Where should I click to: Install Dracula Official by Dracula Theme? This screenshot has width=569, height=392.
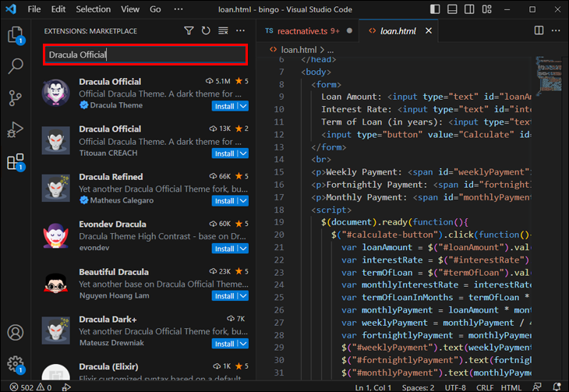pos(224,106)
